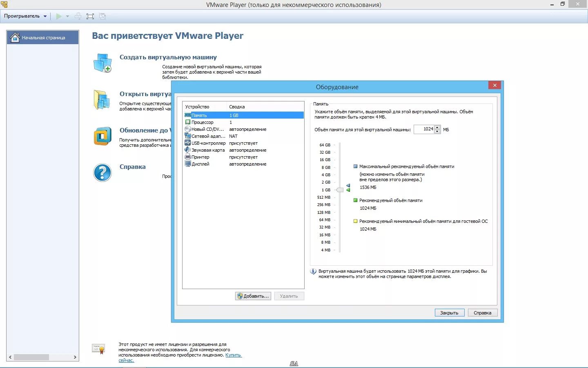Click the Справка question mark icon
Screen dimensions: 588x368
[x=102, y=173]
